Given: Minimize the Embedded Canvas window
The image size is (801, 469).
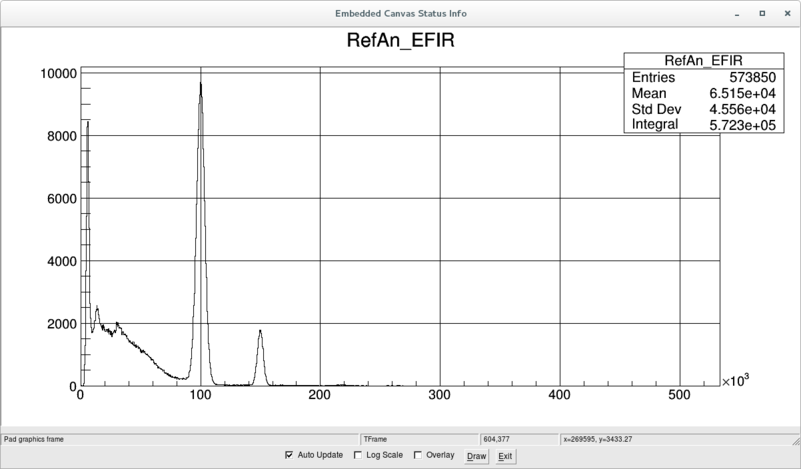Looking at the screenshot, I should [737, 14].
